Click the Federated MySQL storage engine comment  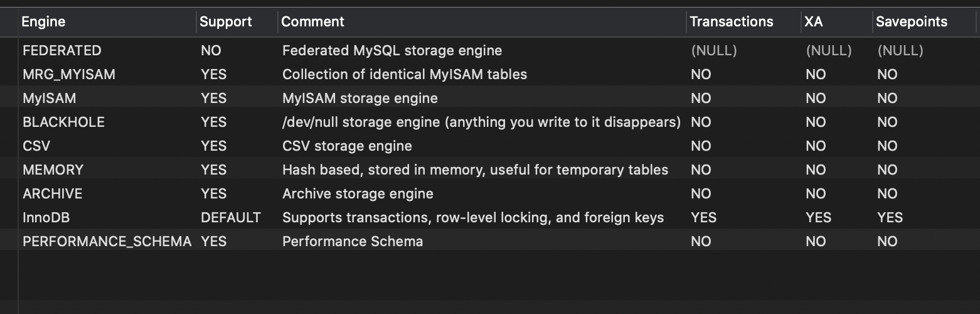click(392, 50)
